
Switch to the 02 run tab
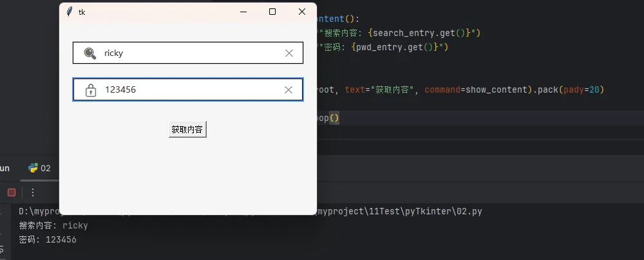pyautogui.click(x=40, y=168)
